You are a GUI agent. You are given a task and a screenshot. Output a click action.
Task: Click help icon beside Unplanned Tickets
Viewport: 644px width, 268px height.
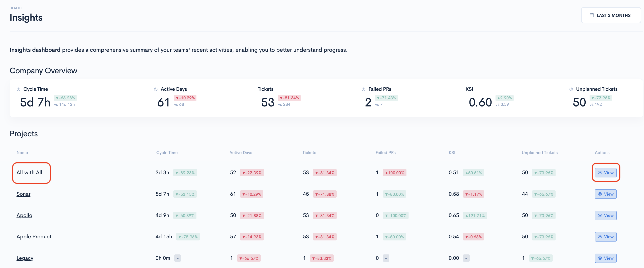point(571,89)
